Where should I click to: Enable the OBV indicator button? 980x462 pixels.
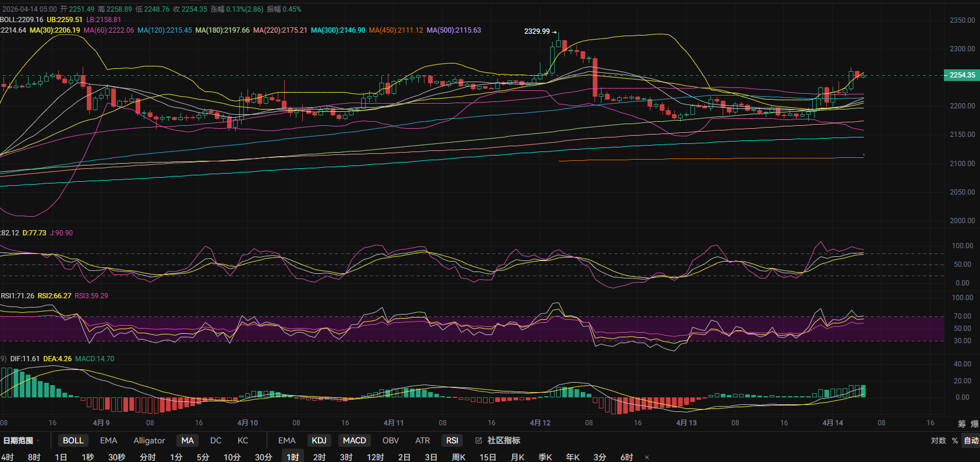click(390, 440)
